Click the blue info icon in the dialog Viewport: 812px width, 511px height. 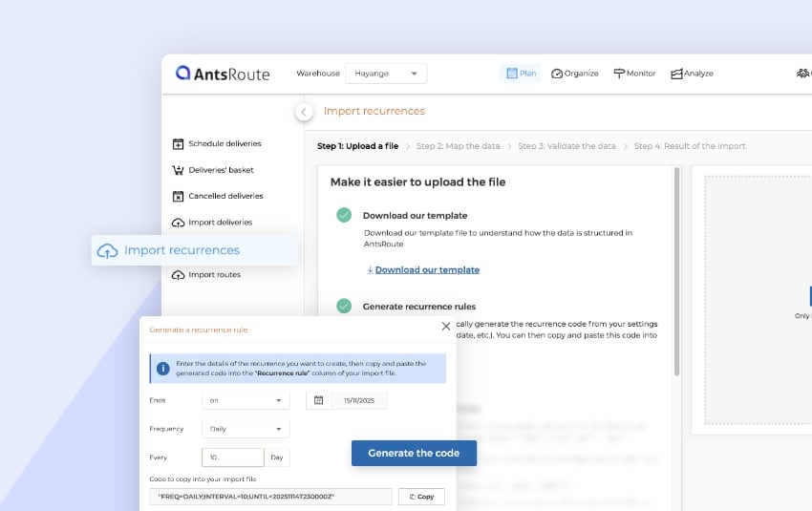point(163,369)
